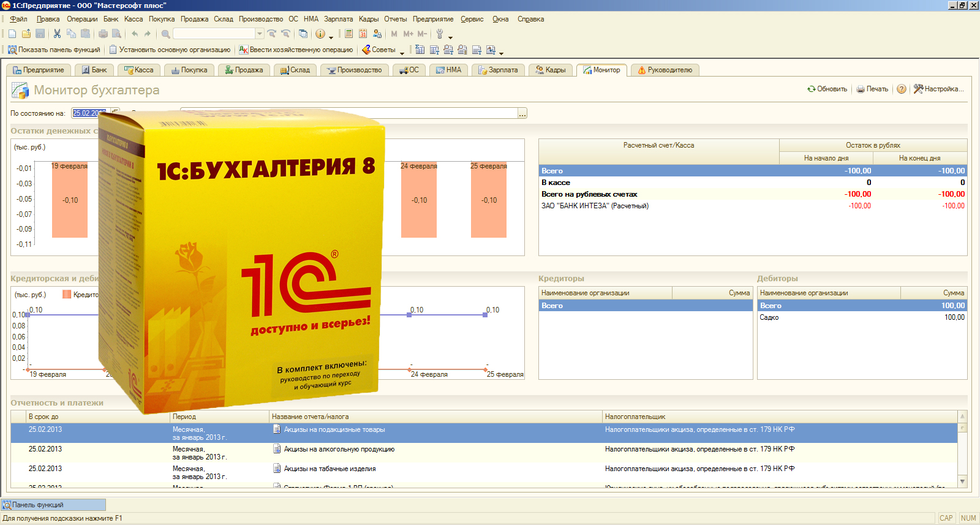Open the Calculator icon

(349, 34)
